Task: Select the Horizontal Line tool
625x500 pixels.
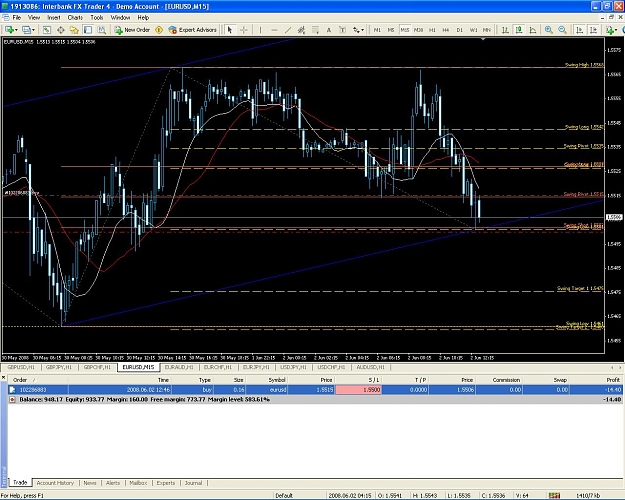Action: point(274,30)
